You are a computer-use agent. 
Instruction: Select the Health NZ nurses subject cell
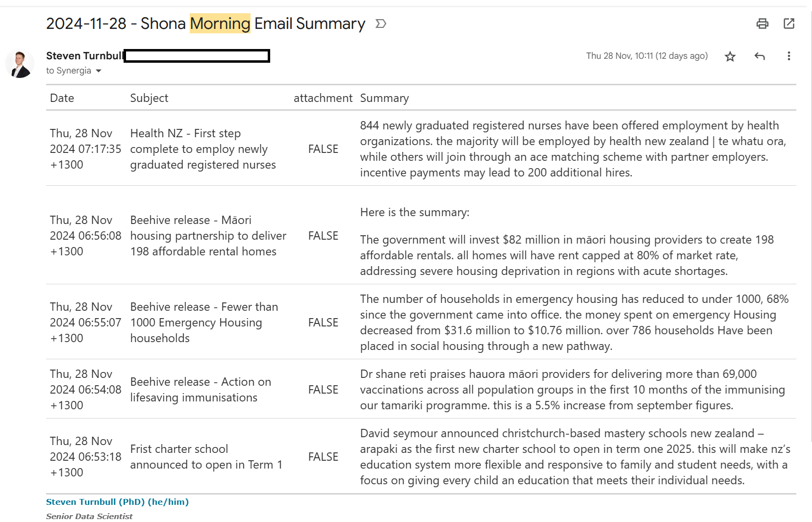pos(203,149)
